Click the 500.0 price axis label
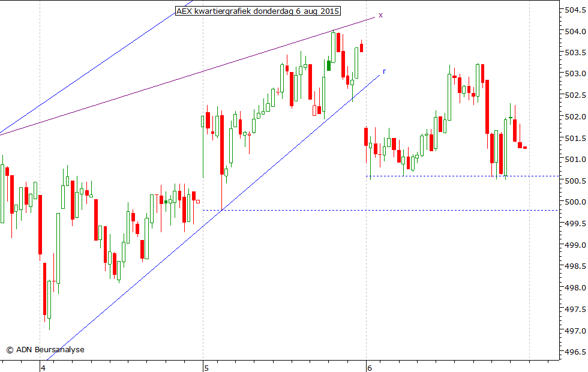This screenshot has width=588, height=372. [575, 202]
